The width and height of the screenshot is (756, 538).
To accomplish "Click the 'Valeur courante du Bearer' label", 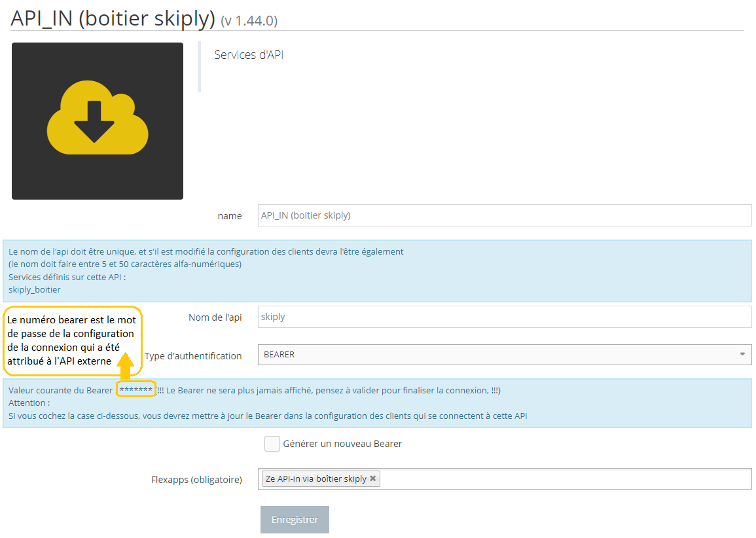I will (x=58, y=389).
